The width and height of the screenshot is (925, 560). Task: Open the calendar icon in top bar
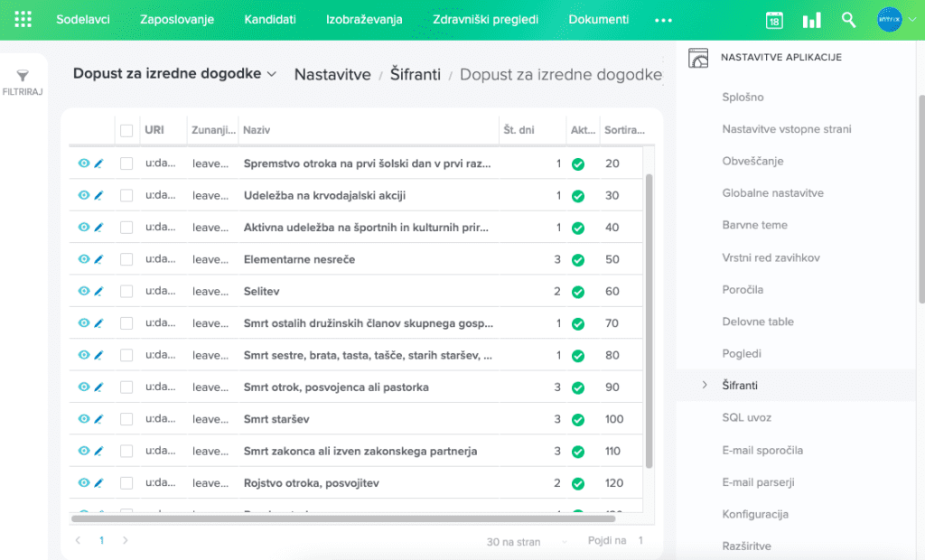pyautogui.click(x=774, y=20)
